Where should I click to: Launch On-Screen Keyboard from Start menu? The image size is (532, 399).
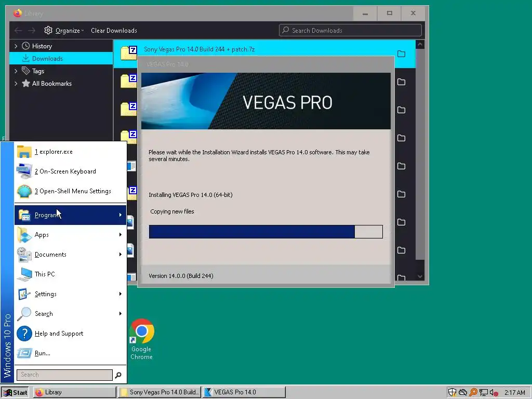click(70, 171)
